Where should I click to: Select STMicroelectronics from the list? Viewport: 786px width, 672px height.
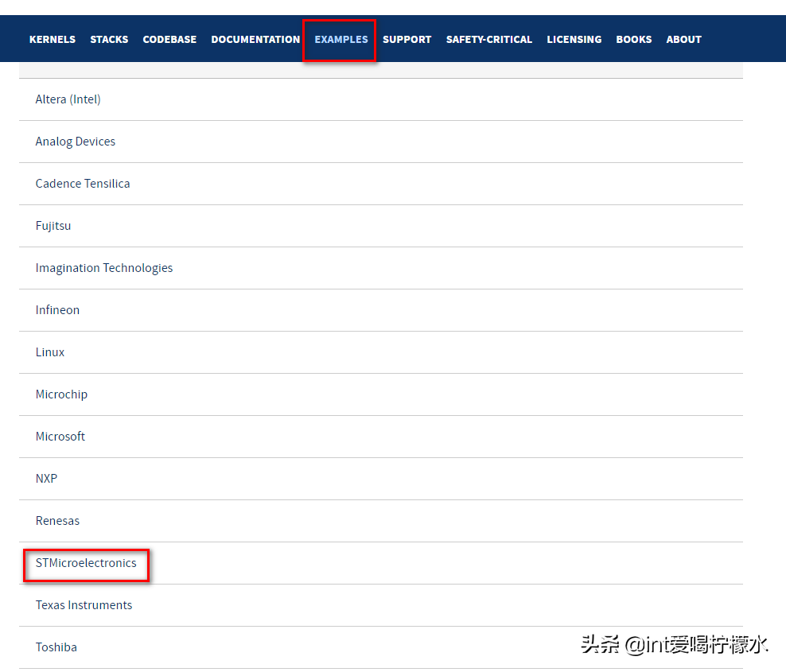point(381,563)
